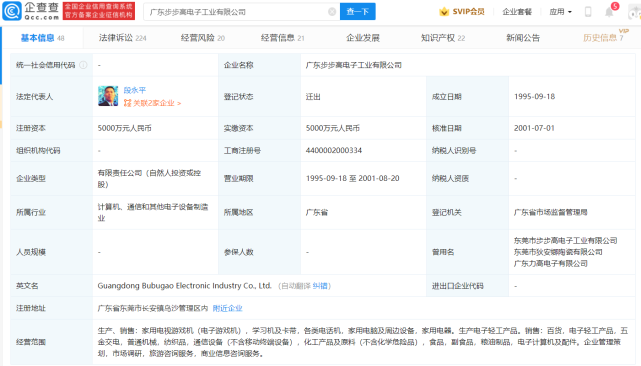Open 企业套餐 page
This screenshot has width=641, height=366.
coord(517,12)
